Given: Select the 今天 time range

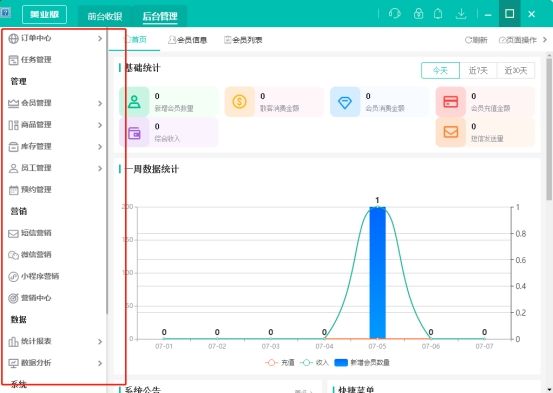Looking at the screenshot, I should click(x=440, y=71).
